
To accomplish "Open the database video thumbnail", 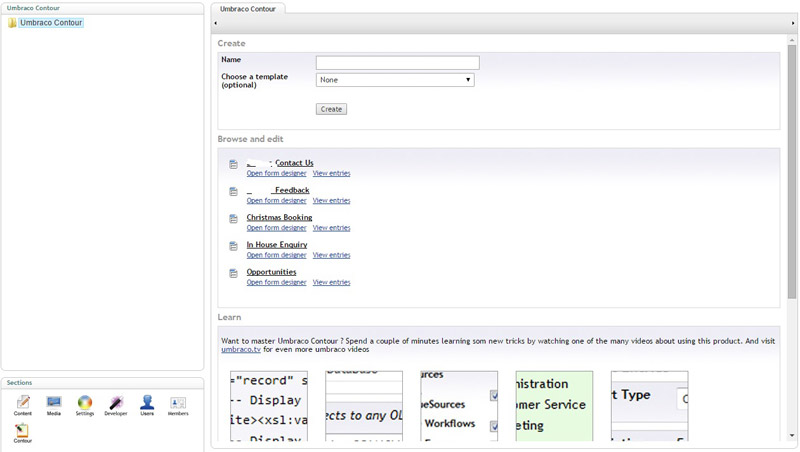I will click(364, 406).
